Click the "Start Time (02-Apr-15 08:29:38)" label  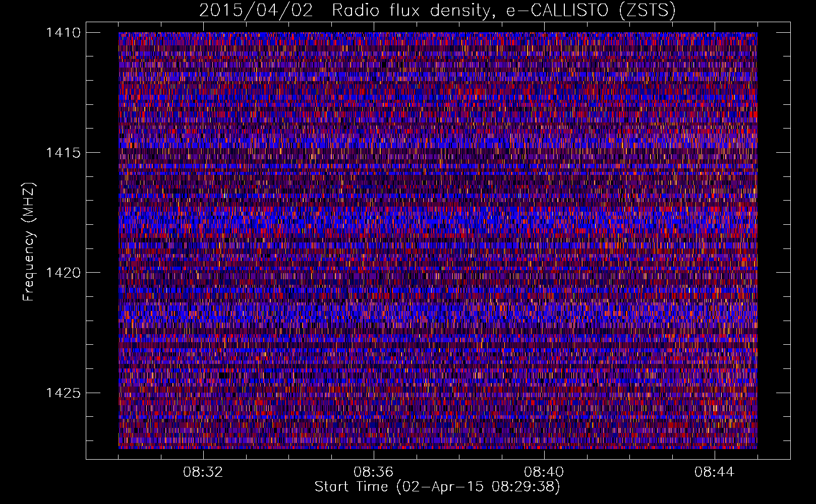(437, 487)
